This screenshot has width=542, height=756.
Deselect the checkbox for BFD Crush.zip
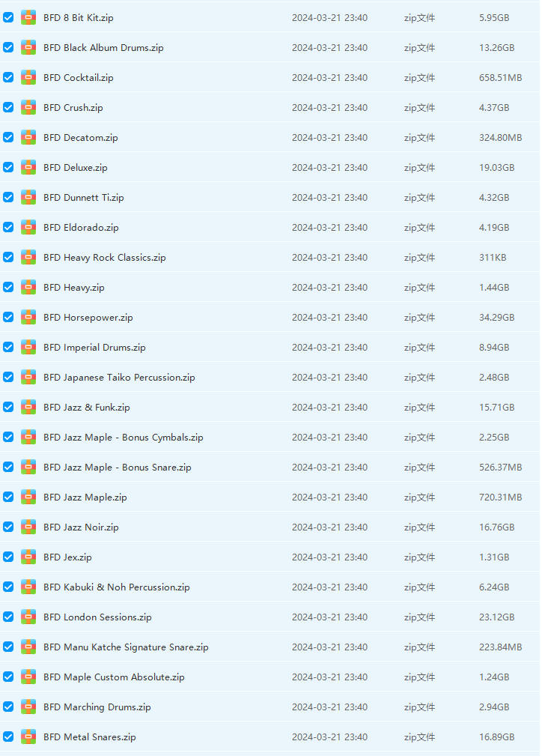click(x=8, y=107)
